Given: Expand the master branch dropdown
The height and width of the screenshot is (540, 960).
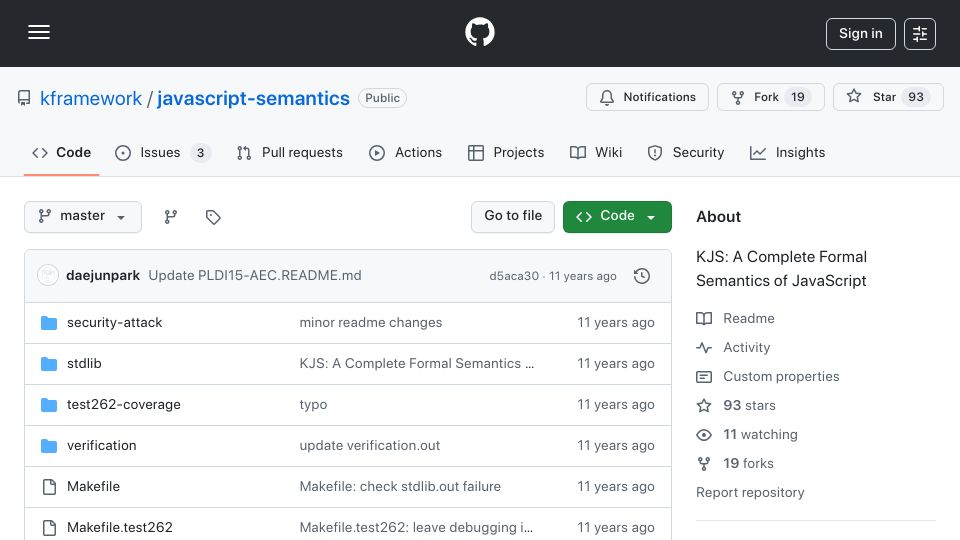Looking at the screenshot, I should click(x=83, y=217).
